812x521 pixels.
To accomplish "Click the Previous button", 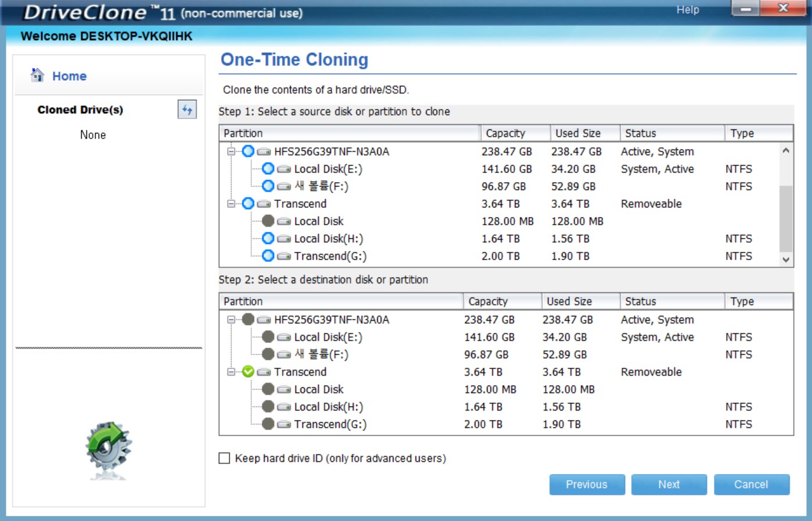I will [587, 484].
